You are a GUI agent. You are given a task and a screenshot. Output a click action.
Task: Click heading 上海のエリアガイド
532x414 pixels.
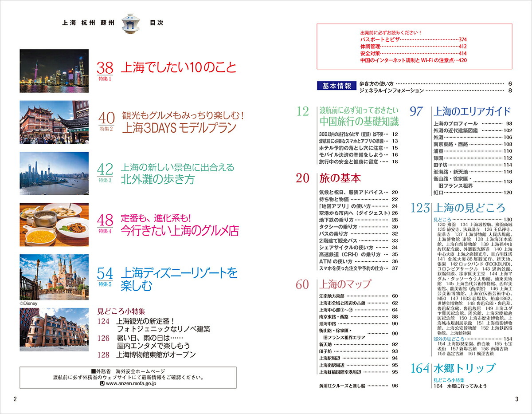tap(472, 111)
